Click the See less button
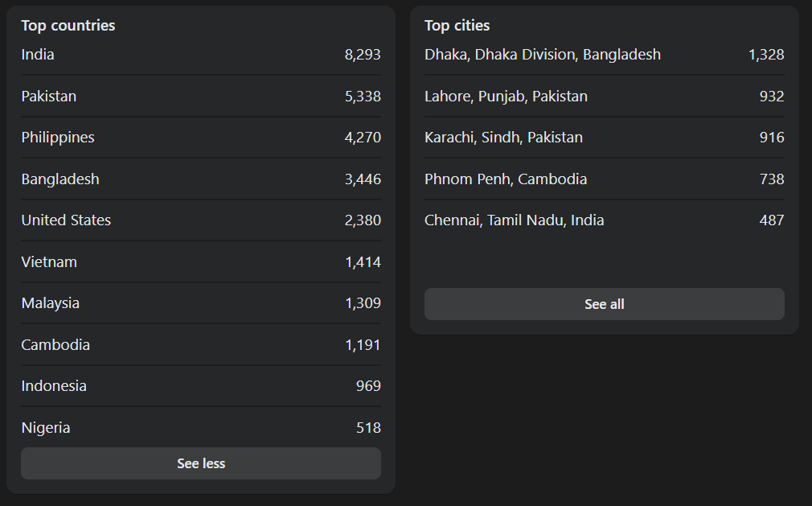Image resolution: width=812 pixels, height=506 pixels. tap(201, 463)
